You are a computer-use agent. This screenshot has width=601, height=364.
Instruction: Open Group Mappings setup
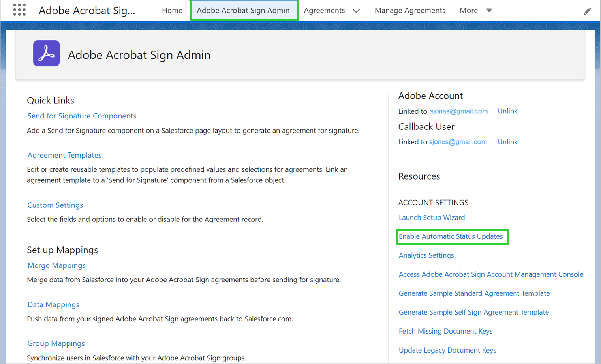point(56,343)
